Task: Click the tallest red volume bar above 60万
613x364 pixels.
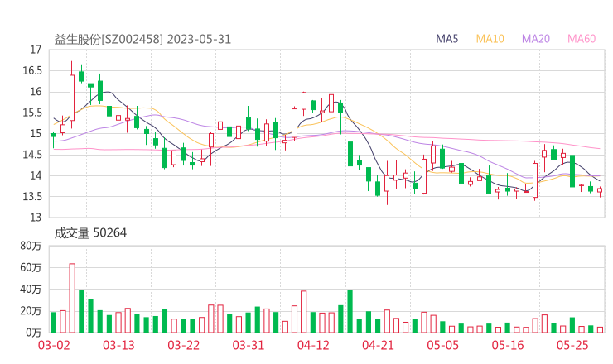Action: [x=72, y=299]
